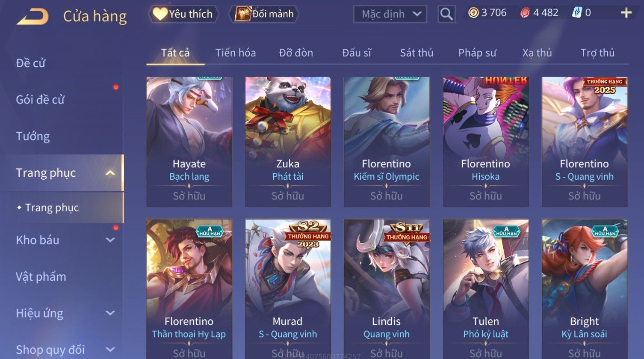The width and height of the screenshot is (644, 359).
Task: Click the golden back arrow icon
Action: [x=32, y=17]
